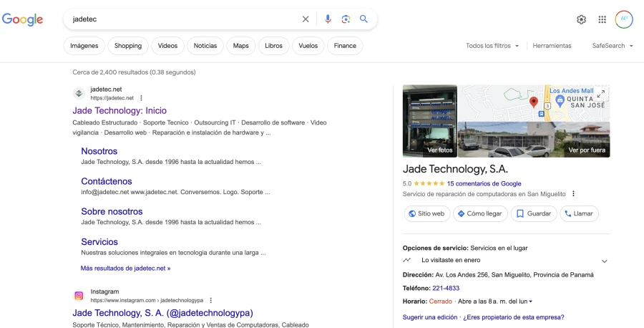Viewport: 644px width, 328px height.
Task: Expand the business hours dropdown arrow
Action: point(531,302)
